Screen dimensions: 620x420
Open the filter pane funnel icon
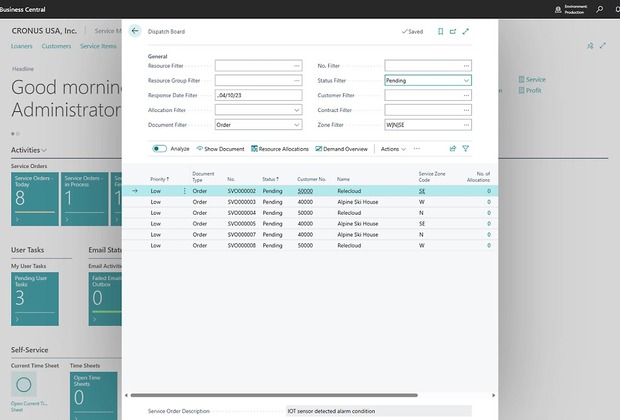465,149
